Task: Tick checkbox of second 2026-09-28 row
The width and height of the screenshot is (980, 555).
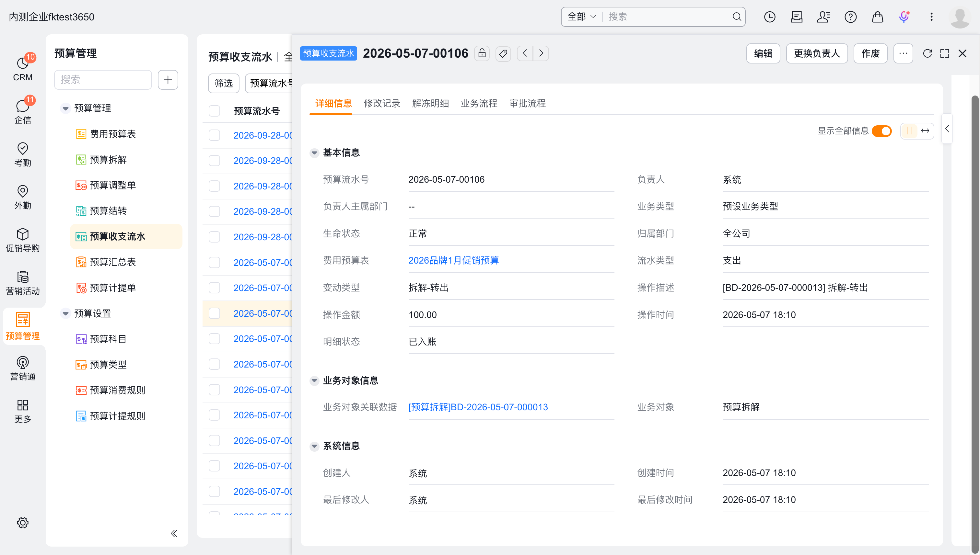Action: pos(215,161)
